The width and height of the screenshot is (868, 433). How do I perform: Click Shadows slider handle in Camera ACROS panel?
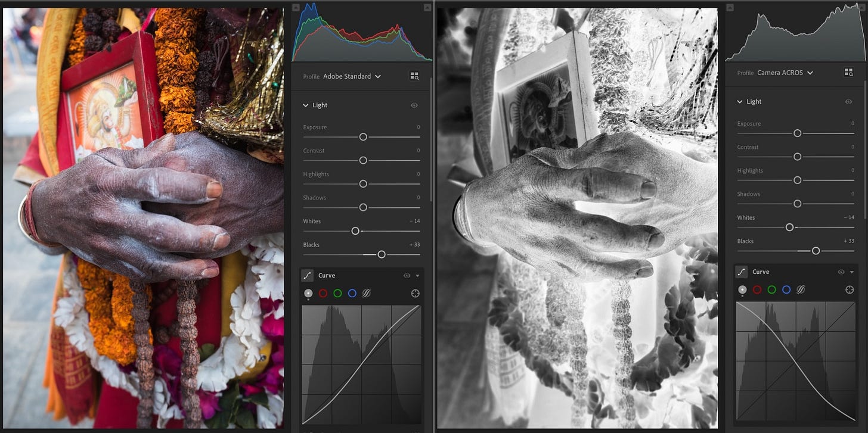tap(797, 204)
